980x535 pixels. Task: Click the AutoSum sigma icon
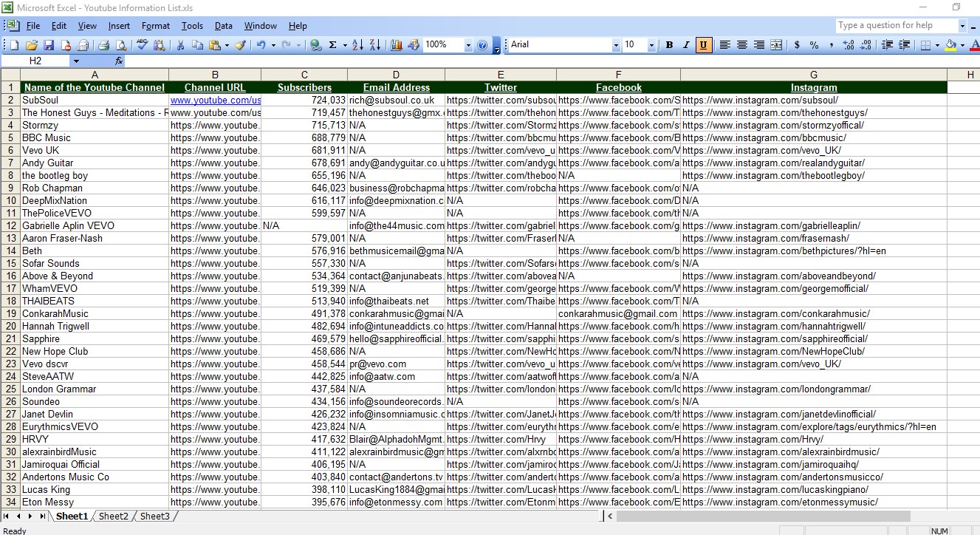tap(333, 45)
